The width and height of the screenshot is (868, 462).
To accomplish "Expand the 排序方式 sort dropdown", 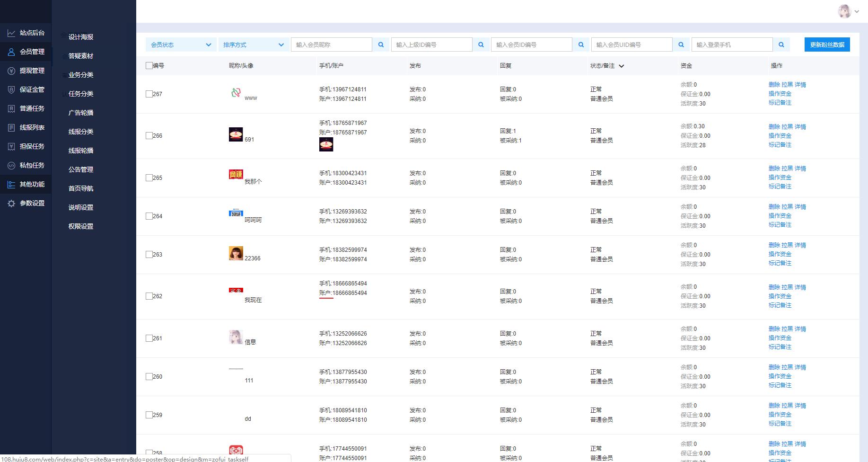I will [253, 44].
